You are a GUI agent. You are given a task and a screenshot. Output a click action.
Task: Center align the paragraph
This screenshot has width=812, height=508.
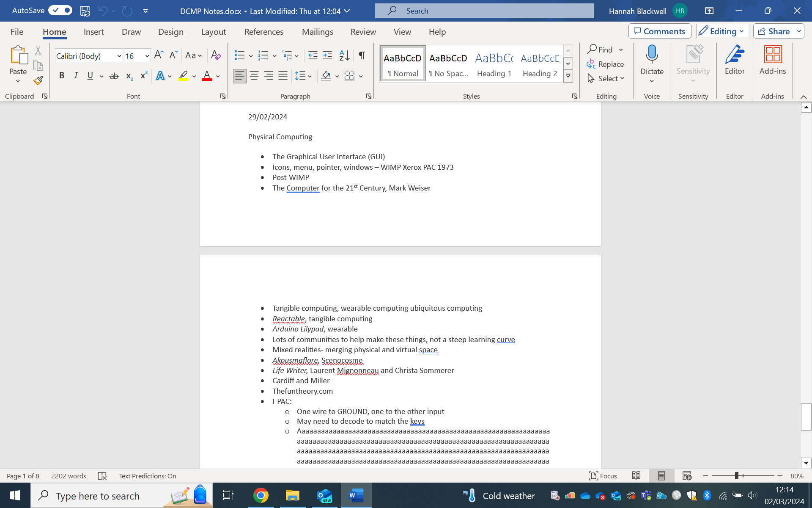(x=254, y=76)
